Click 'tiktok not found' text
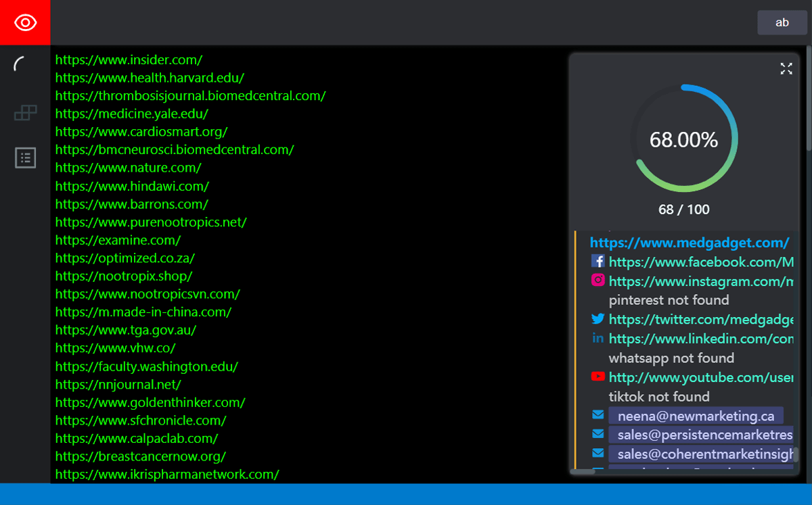This screenshot has height=505, width=812. (x=659, y=396)
